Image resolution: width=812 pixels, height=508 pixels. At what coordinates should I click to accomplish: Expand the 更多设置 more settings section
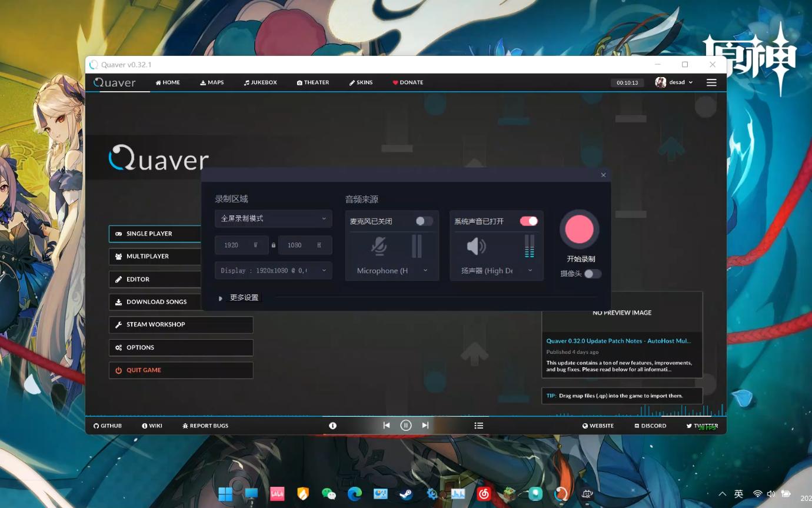238,298
